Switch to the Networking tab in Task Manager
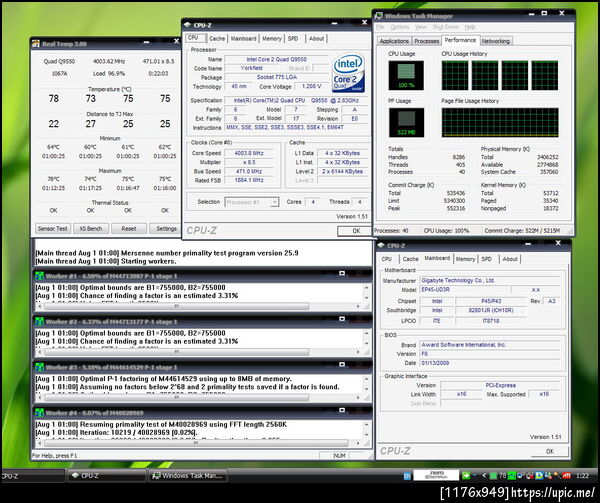Viewport: 600px width, 503px height. click(x=496, y=41)
